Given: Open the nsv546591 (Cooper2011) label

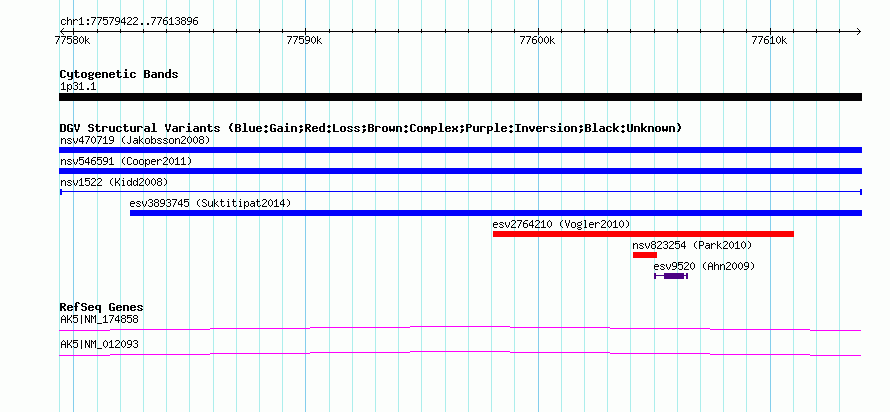Looking at the screenshot, I should (126, 161).
